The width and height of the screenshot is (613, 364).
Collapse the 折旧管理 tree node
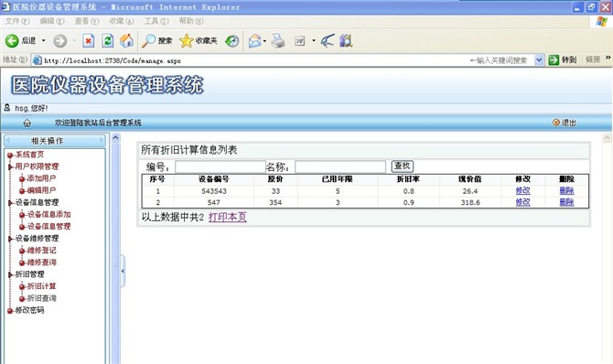[x=11, y=275]
